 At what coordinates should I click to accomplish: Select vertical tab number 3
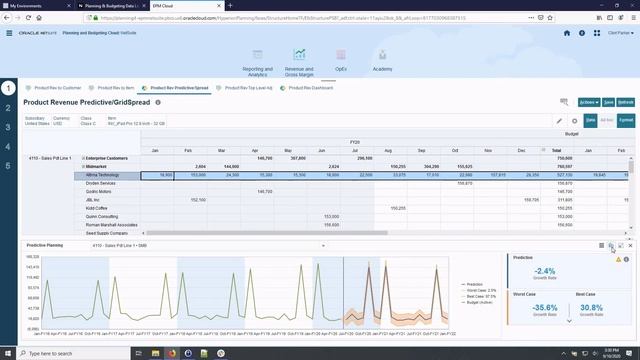coord(8,127)
